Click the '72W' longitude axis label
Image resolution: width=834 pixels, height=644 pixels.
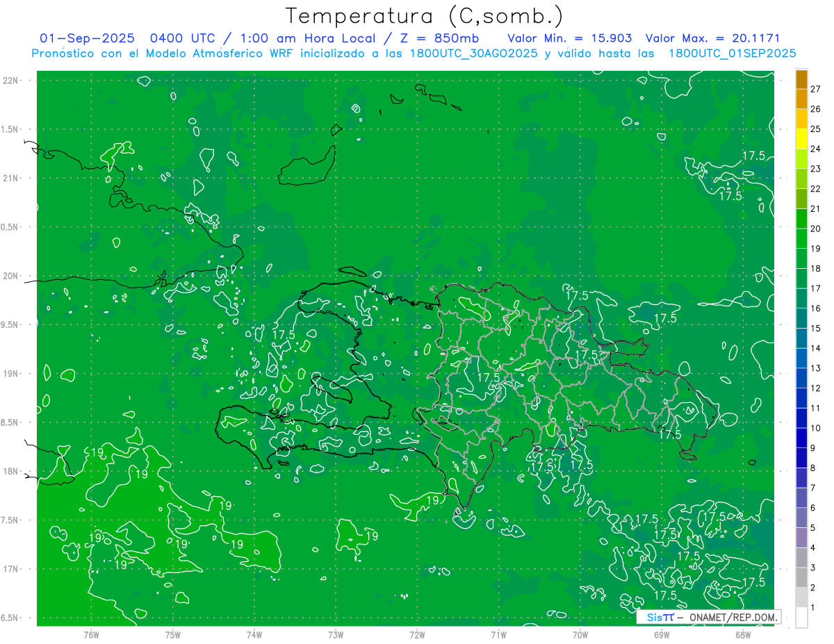(x=418, y=636)
